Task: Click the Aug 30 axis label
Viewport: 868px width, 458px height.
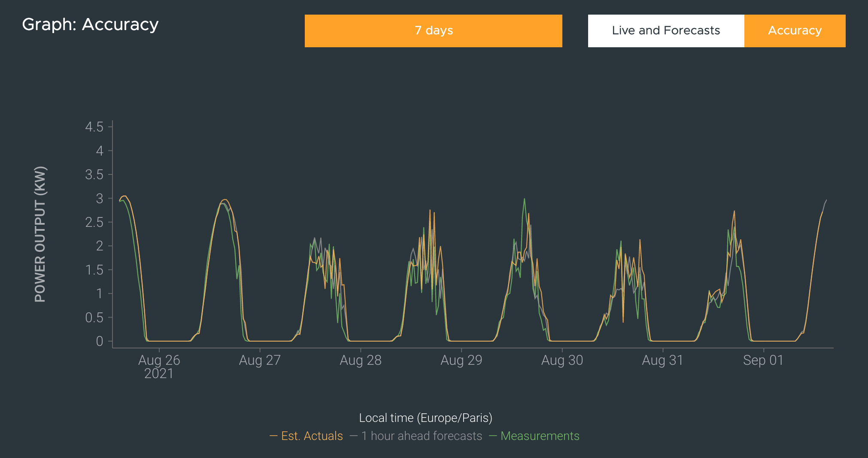Action: click(562, 360)
